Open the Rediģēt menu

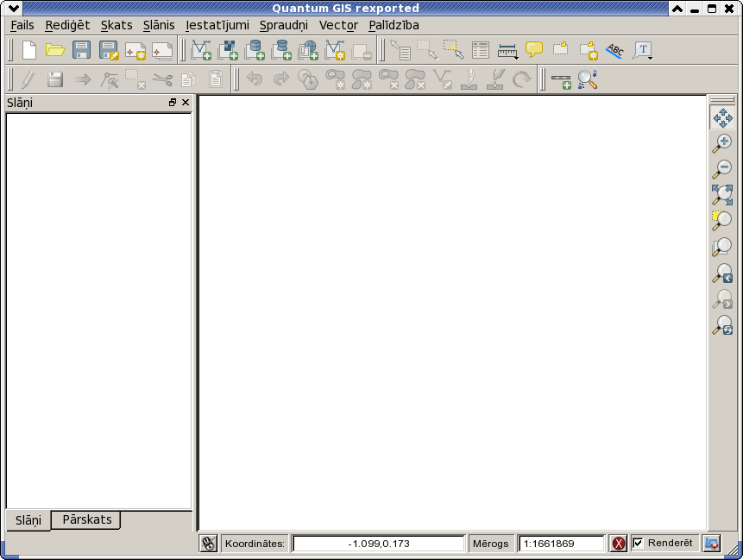pos(67,25)
